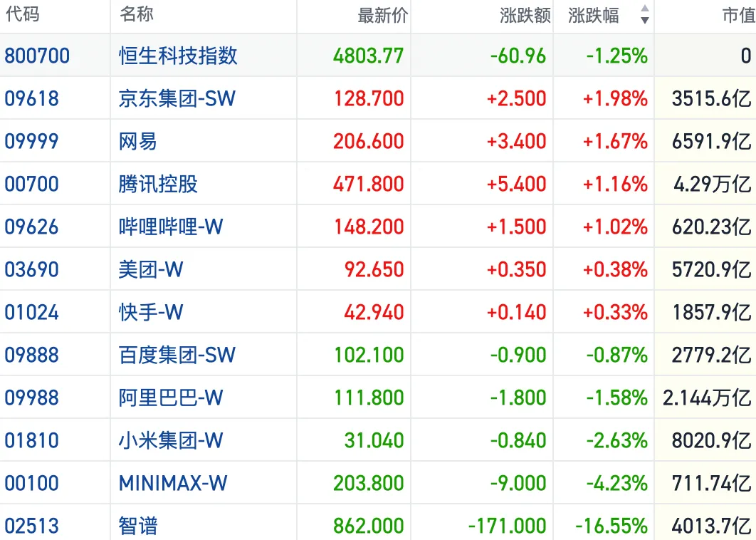Screen dimensions: 756x540
Task: Click the 涨跌额 column header
Action: point(525,16)
